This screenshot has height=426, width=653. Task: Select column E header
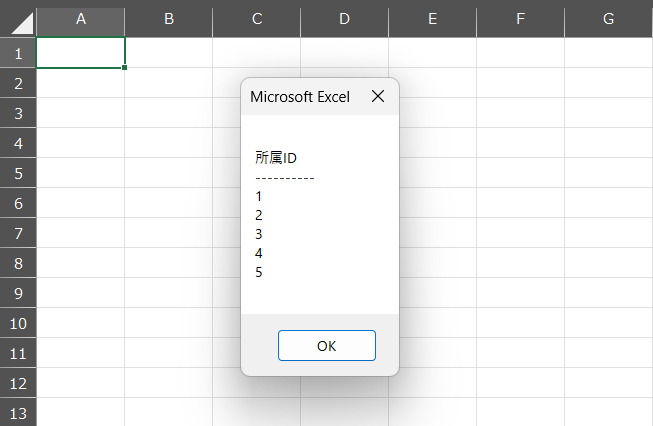pos(433,19)
